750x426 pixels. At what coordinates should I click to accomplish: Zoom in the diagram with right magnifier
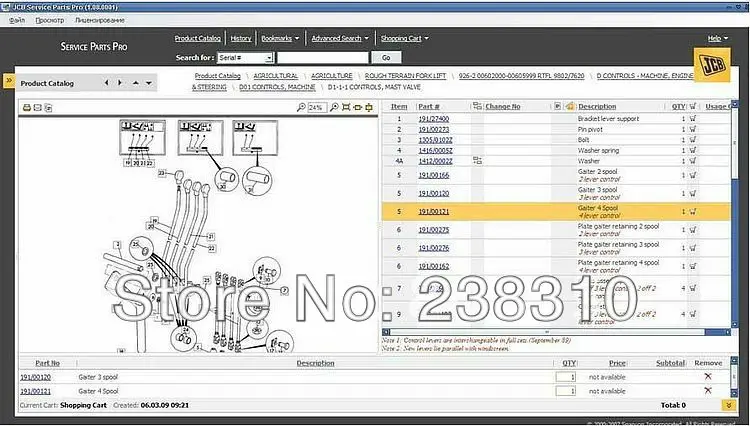[334, 107]
